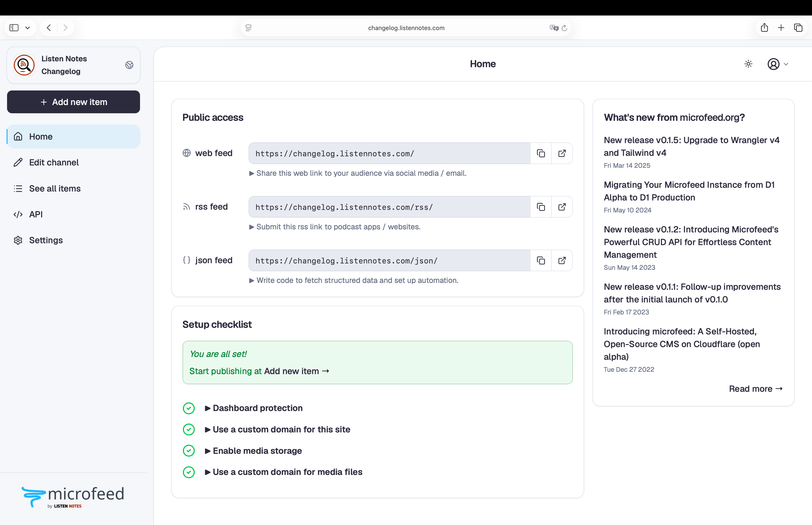Go back with the browser back arrow

(x=49, y=28)
